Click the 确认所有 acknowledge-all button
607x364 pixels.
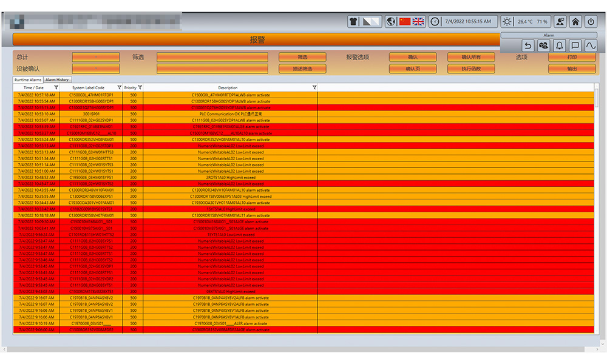tap(471, 57)
